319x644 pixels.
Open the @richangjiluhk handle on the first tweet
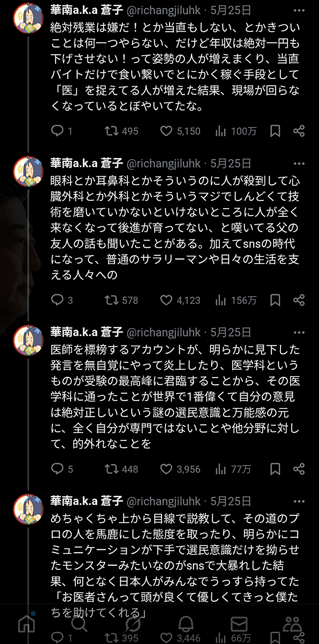coord(164,11)
